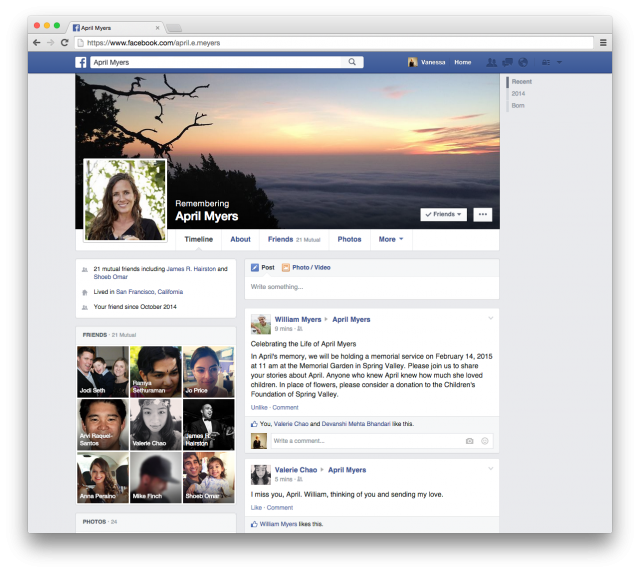Jump to 2014 in timeline sidebar

click(518, 93)
